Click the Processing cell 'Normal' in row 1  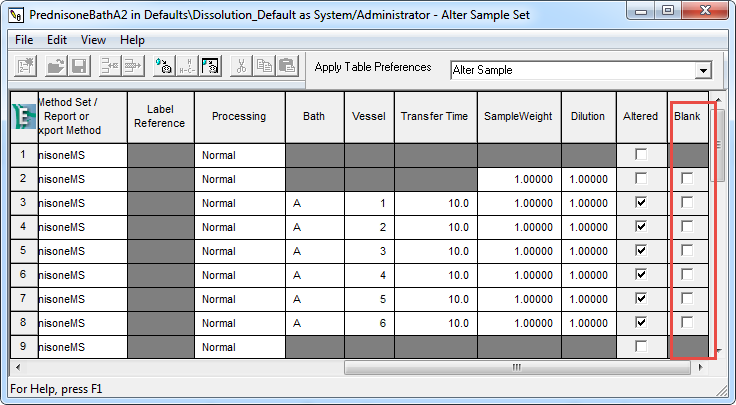[239, 155]
